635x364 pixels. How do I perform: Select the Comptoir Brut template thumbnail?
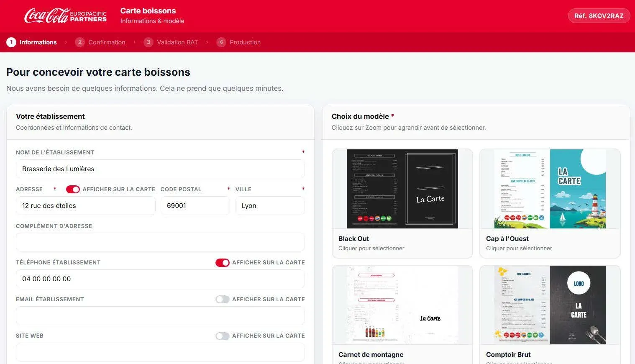click(x=550, y=305)
